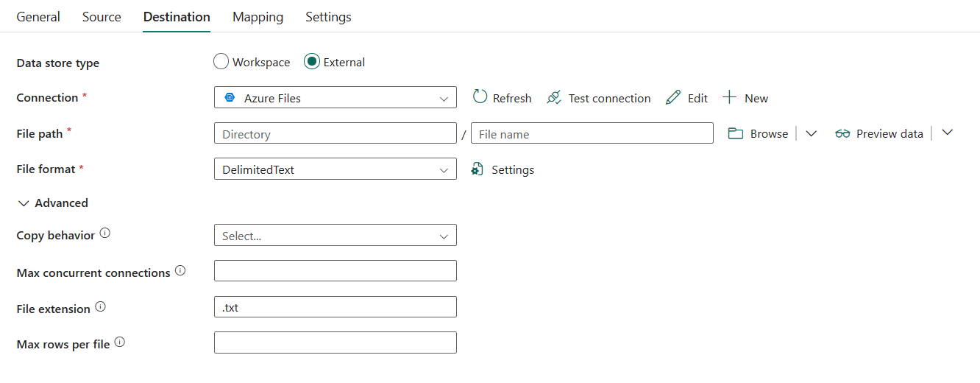Click the File extension field with .txt

pos(335,307)
